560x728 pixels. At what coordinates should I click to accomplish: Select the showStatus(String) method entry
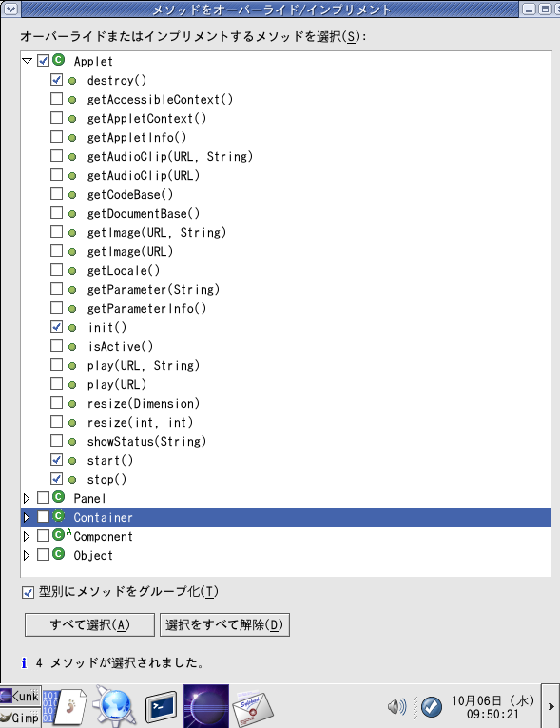click(x=146, y=442)
